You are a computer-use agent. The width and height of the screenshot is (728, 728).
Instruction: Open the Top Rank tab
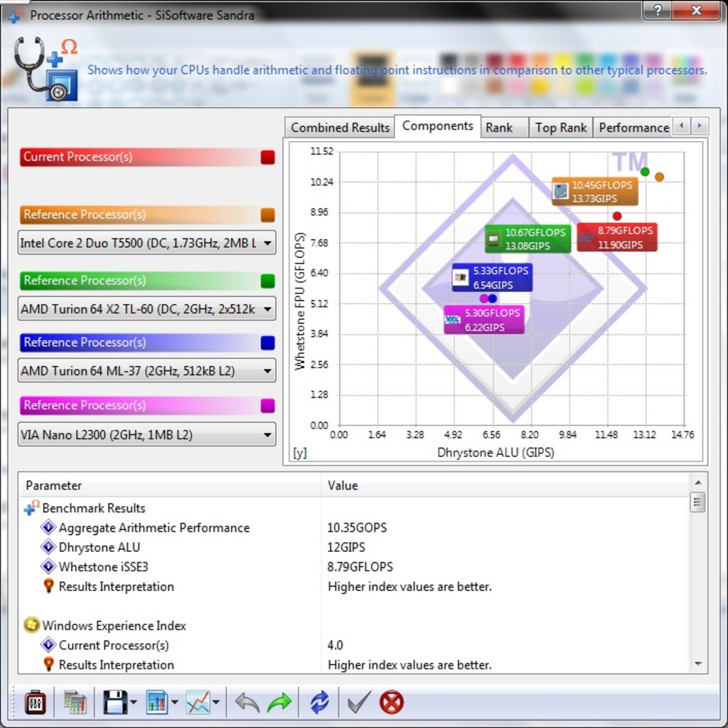[561, 128]
